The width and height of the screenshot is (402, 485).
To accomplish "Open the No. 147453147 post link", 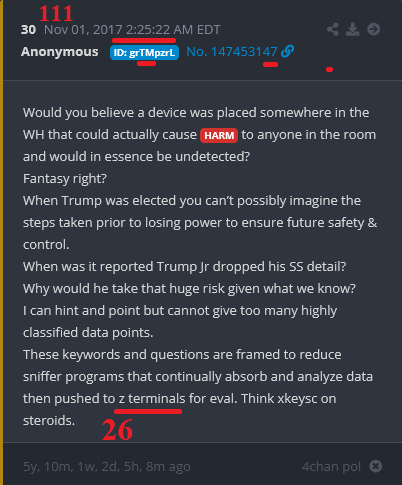I will click(232, 52).
